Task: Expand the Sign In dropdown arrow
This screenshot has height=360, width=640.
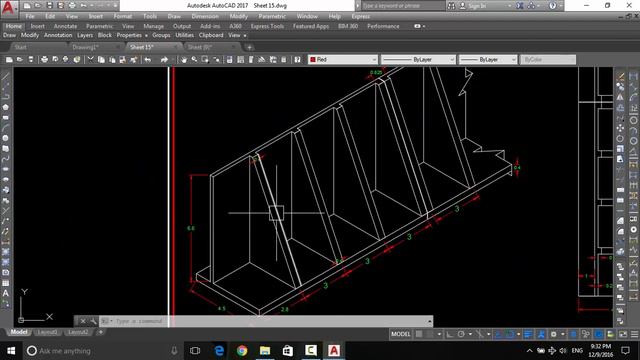Action: [509, 6]
